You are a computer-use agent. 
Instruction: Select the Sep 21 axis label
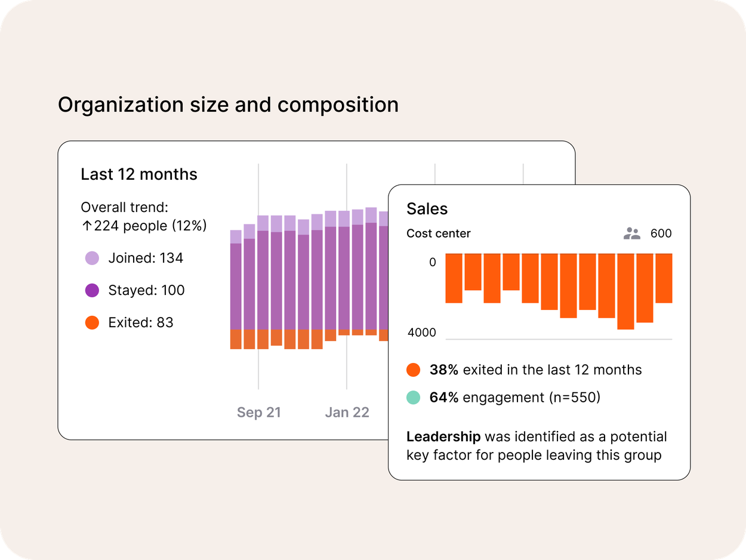click(x=258, y=413)
